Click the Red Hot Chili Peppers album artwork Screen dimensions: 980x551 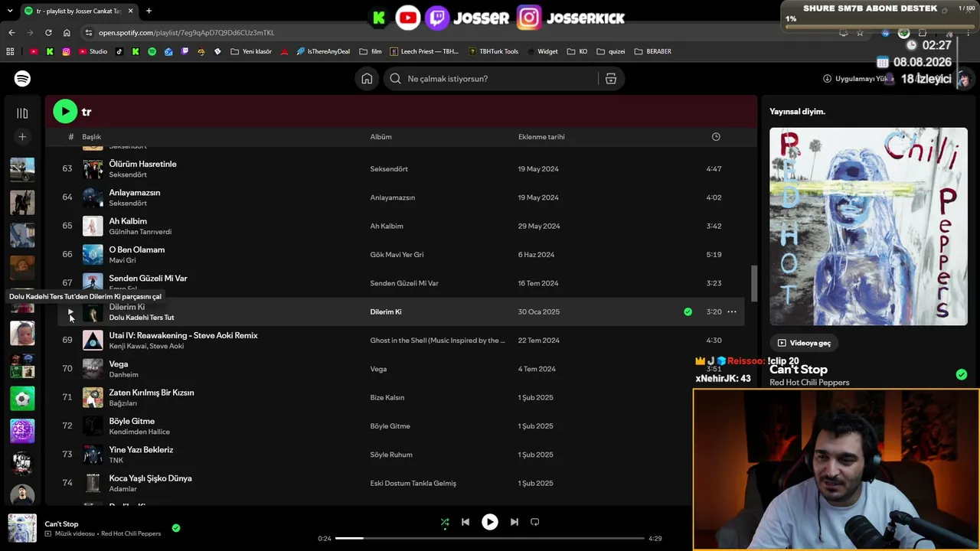[868, 227]
